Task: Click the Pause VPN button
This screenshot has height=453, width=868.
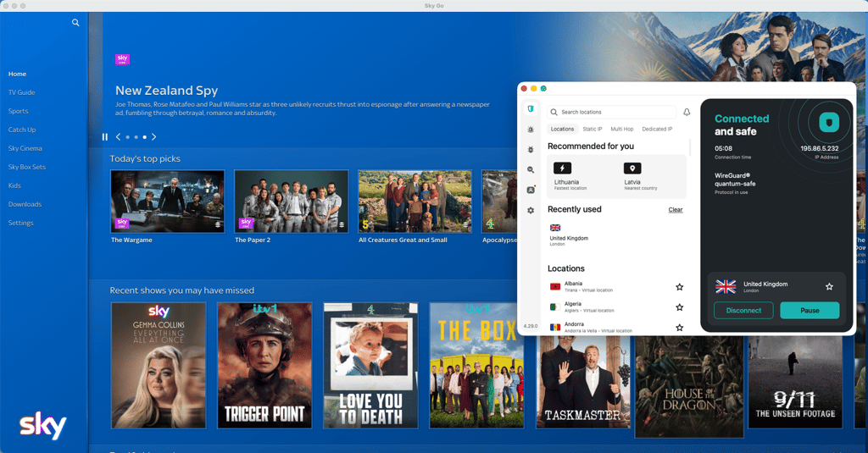Action: click(x=810, y=310)
